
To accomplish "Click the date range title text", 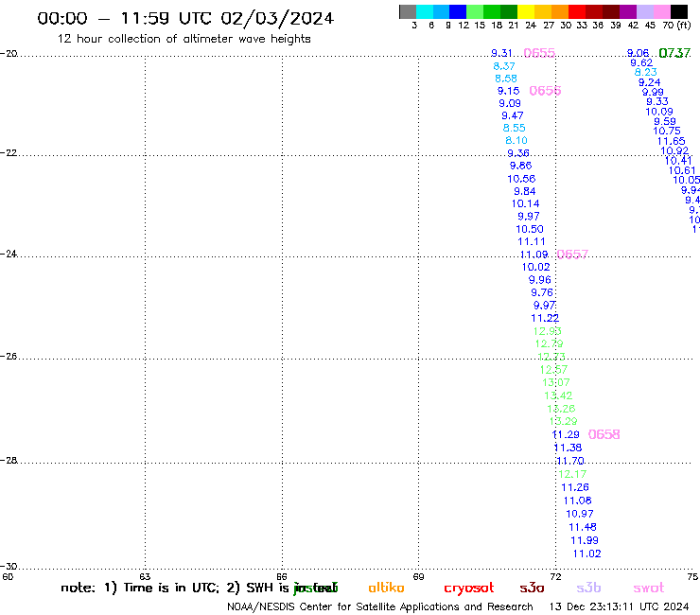I will (x=185, y=18).
